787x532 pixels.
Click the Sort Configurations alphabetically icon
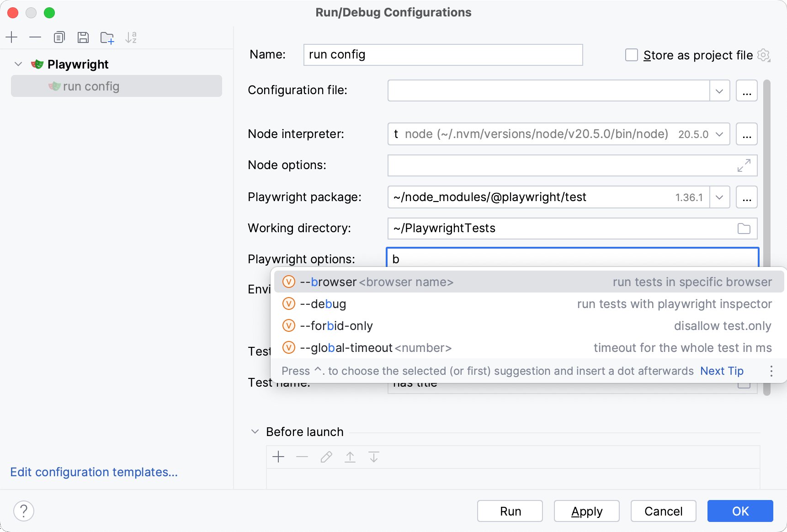(131, 37)
